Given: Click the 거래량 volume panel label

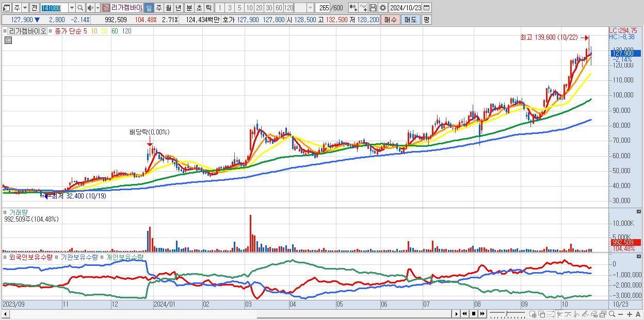Looking at the screenshot, I should pos(18,212).
